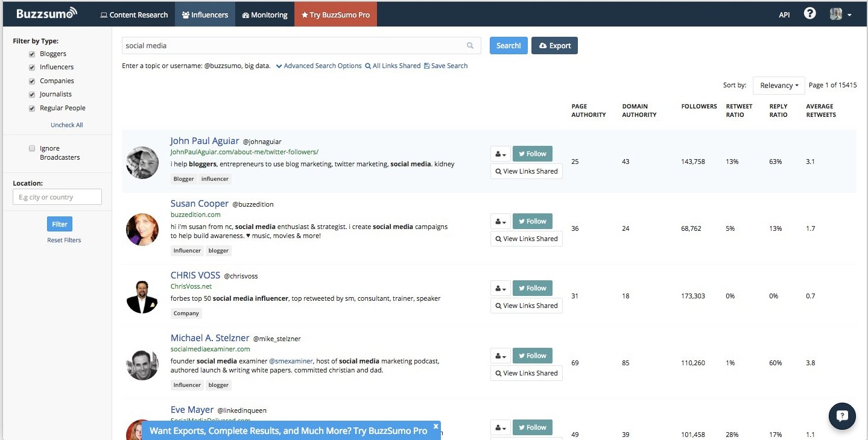Toggle the Influencers filter checkbox
The height and width of the screenshot is (440, 868).
pyautogui.click(x=32, y=67)
